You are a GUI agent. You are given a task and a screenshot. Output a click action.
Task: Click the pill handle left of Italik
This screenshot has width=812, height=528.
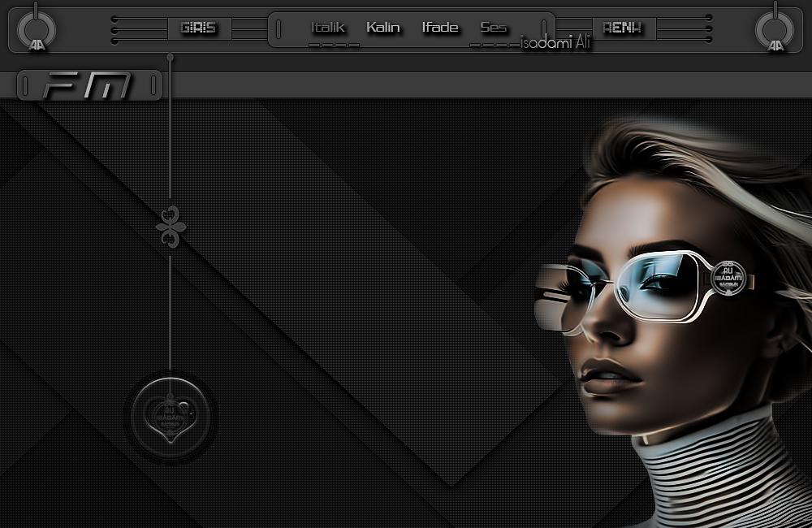[279, 29]
